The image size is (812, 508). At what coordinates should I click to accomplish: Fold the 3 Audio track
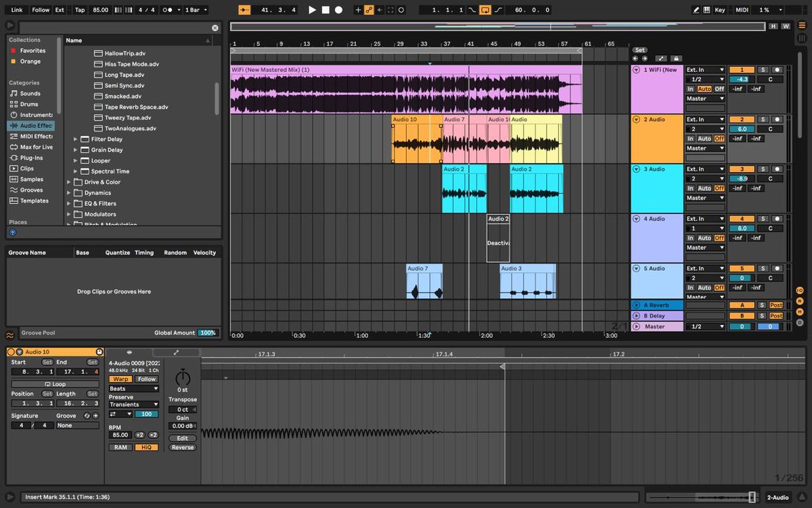click(x=636, y=169)
